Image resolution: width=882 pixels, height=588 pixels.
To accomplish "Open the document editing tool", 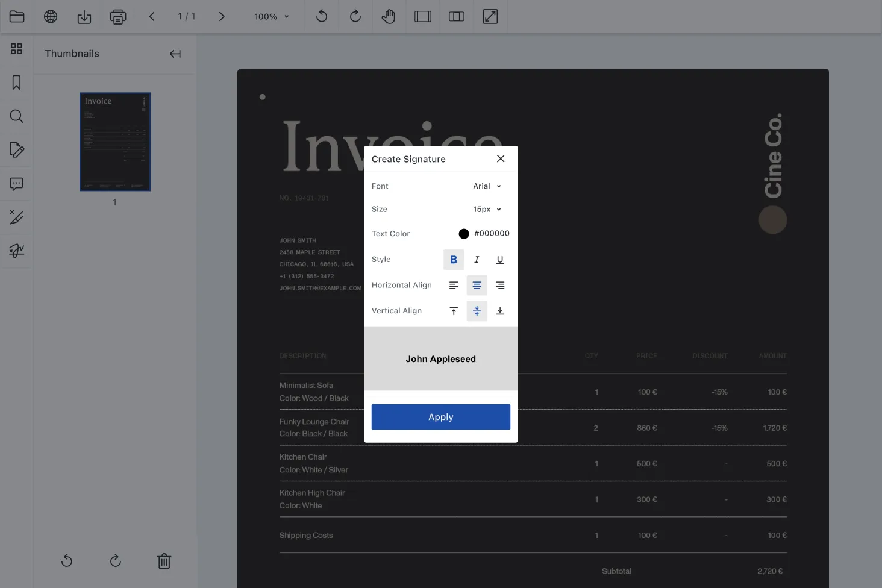I will tap(16, 150).
